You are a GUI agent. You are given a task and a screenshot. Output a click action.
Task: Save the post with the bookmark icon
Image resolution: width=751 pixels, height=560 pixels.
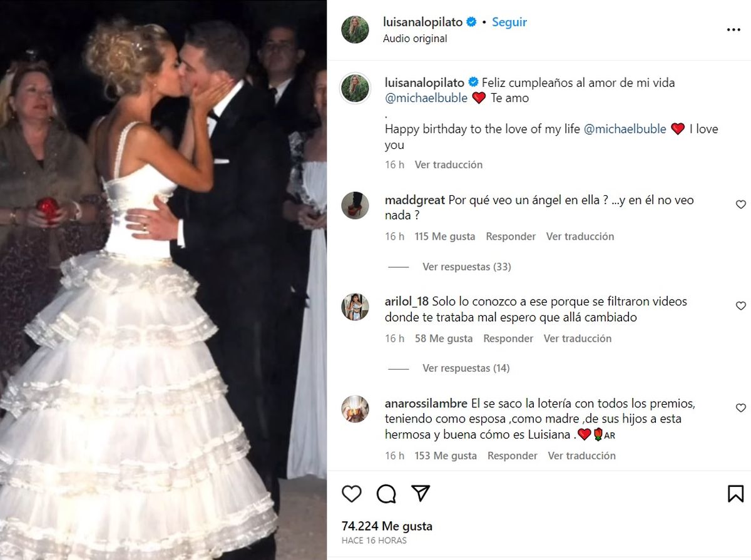click(736, 494)
